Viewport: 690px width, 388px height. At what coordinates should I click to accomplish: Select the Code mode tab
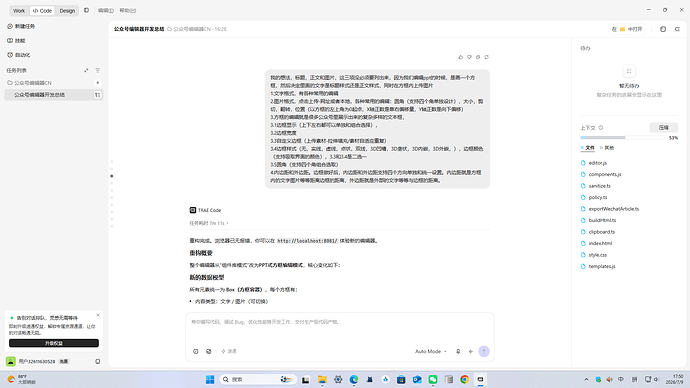pos(42,11)
